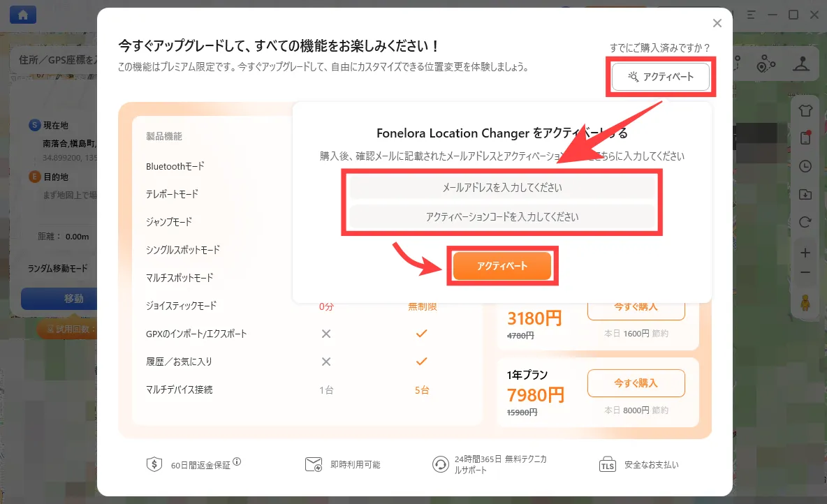827x504 pixels.
Task: Click the orange アクティベート button
Action: (502, 266)
